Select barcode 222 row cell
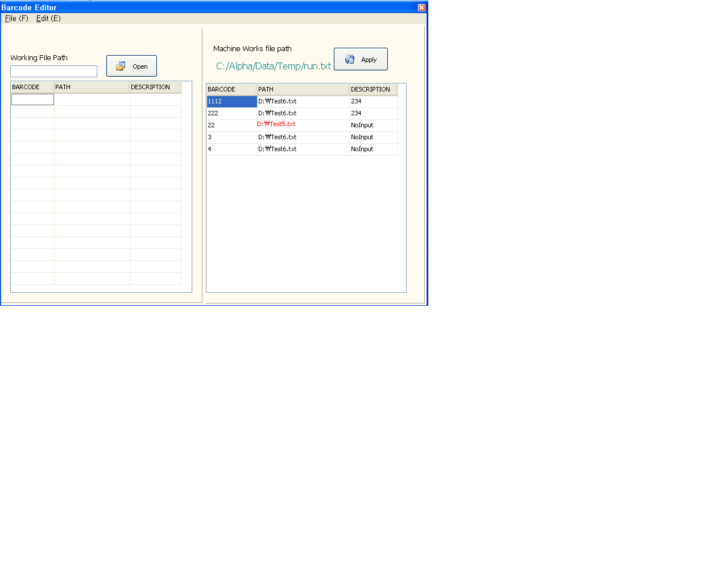 [231, 113]
